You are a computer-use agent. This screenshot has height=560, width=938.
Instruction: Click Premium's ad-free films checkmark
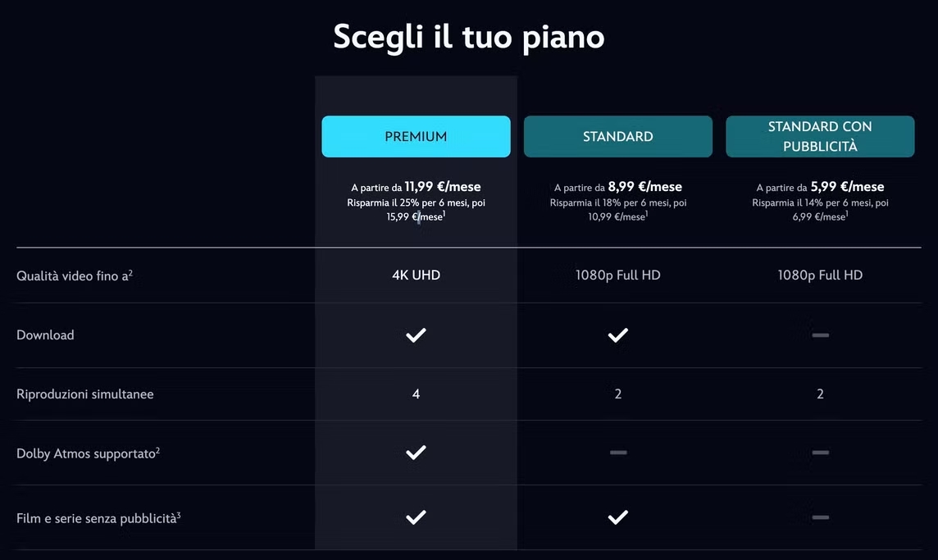pos(416,517)
